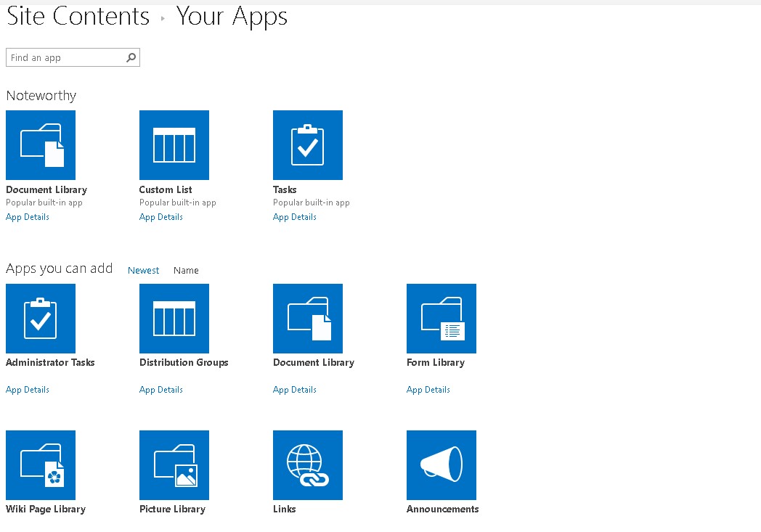761x532 pixels.
Task: Choose the Distribution Groups app icon
Action: (x=174, y=319)
